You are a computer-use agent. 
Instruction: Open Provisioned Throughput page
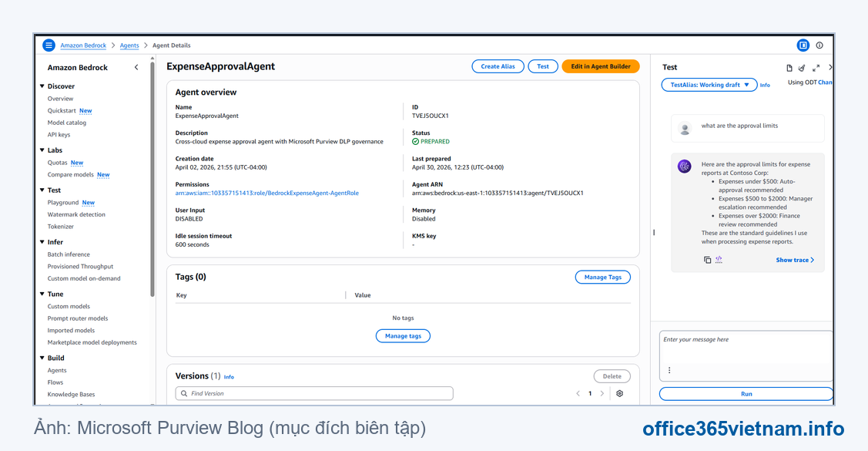tap(80, 267)
